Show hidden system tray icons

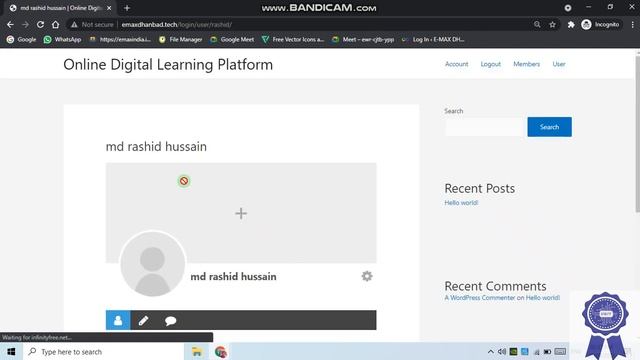(491, 351)
